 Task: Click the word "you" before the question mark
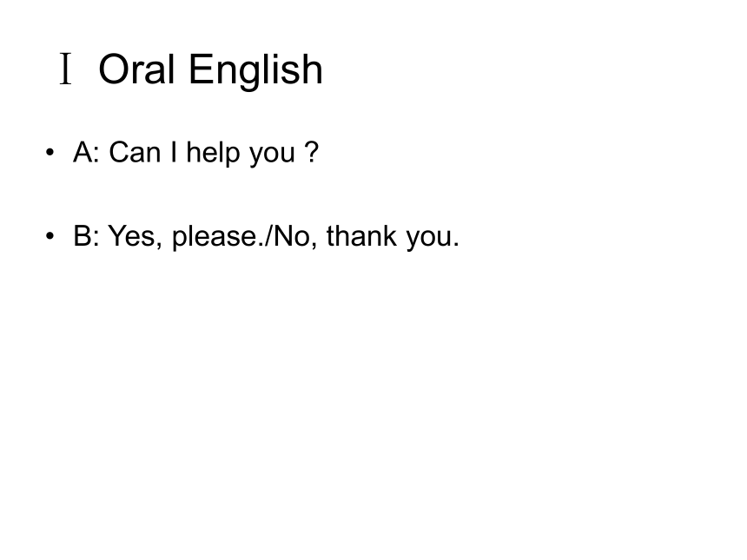tap(272, 155)
